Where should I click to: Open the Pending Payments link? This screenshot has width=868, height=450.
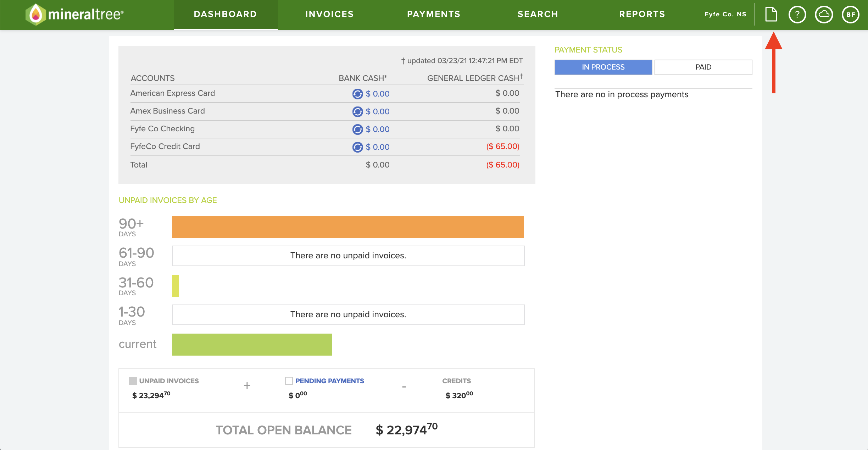[330, 381]
